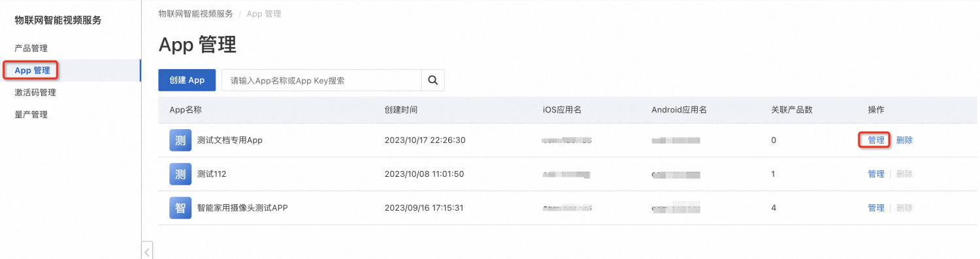The height and width of the screenshot is (259, 980).
Task: Go to 量产管理 in the sidebar
Action: pos(31,115)
